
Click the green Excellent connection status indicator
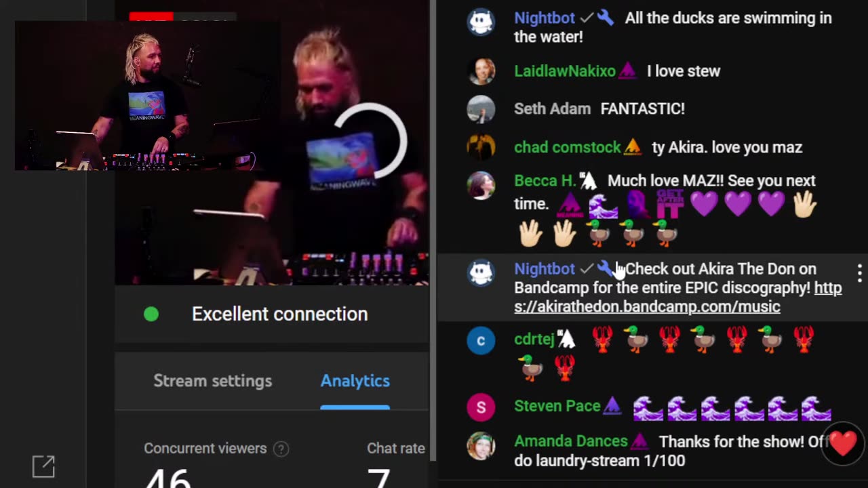(x=151, y=314)
